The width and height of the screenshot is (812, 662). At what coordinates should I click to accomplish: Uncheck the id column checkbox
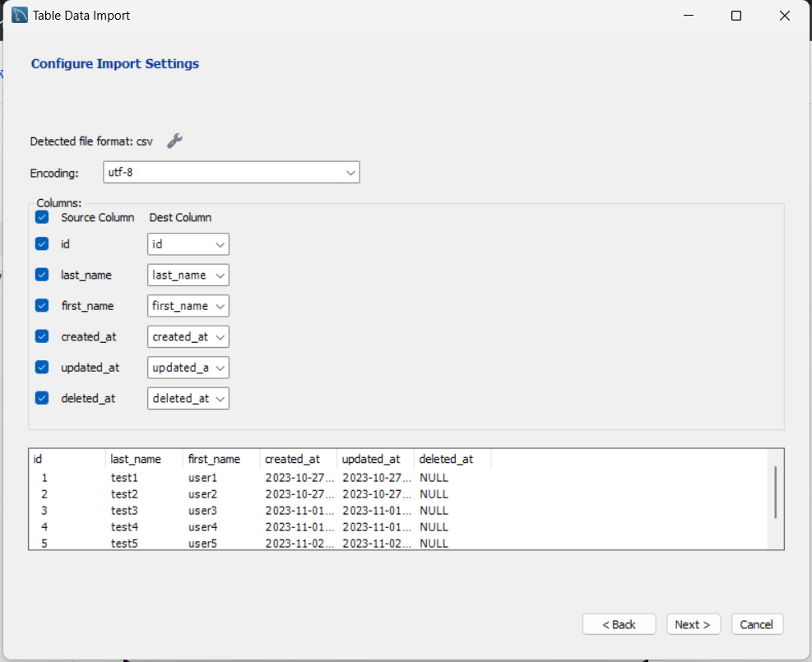42,244
